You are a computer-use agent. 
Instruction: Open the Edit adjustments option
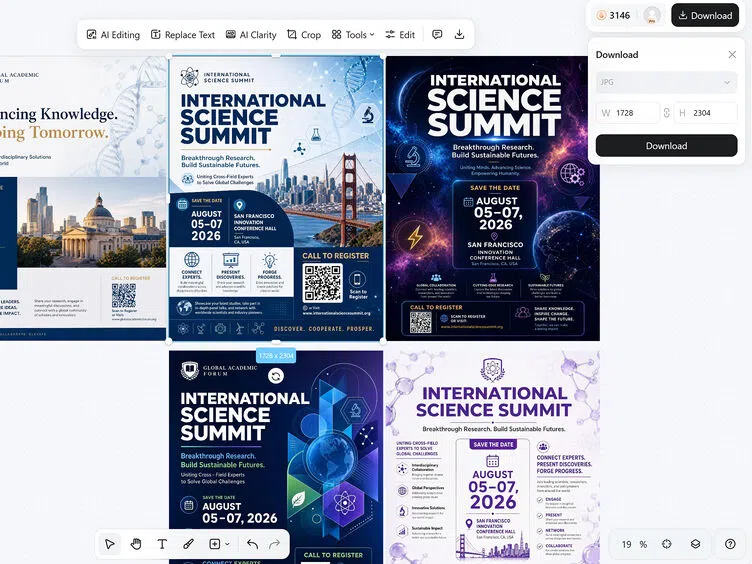point(400,35)
